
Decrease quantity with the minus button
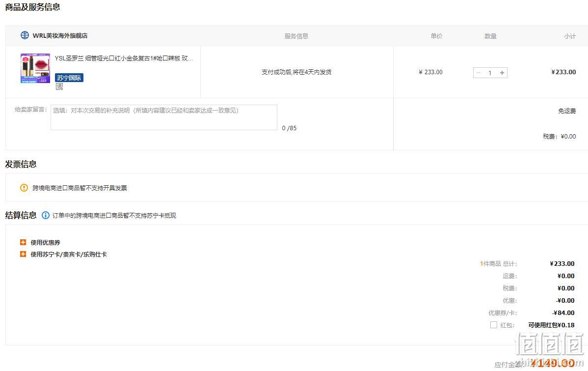(479, 72)
